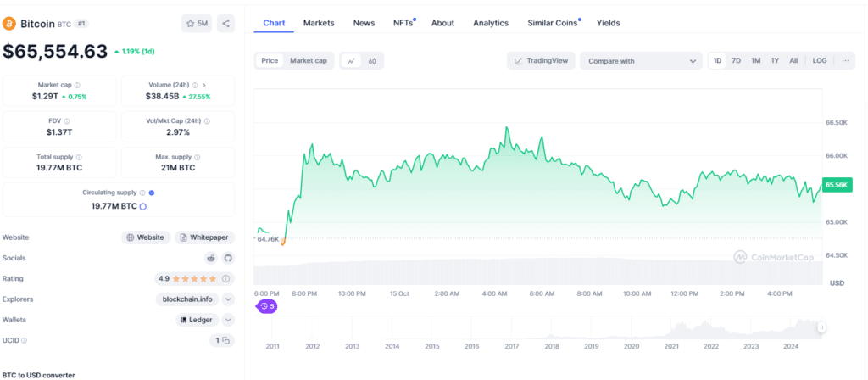This screenshot has width=868, height=380.
Task: Click the 65.56K current price label
Action: (837, 185)
